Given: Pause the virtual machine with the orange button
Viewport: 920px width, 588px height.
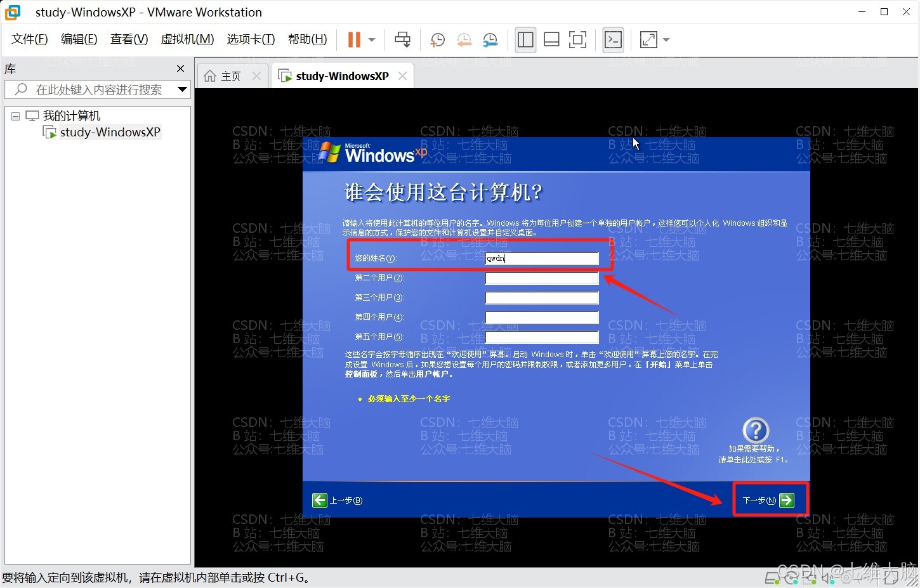Looking at the screenshot, I should coord(354,40).
